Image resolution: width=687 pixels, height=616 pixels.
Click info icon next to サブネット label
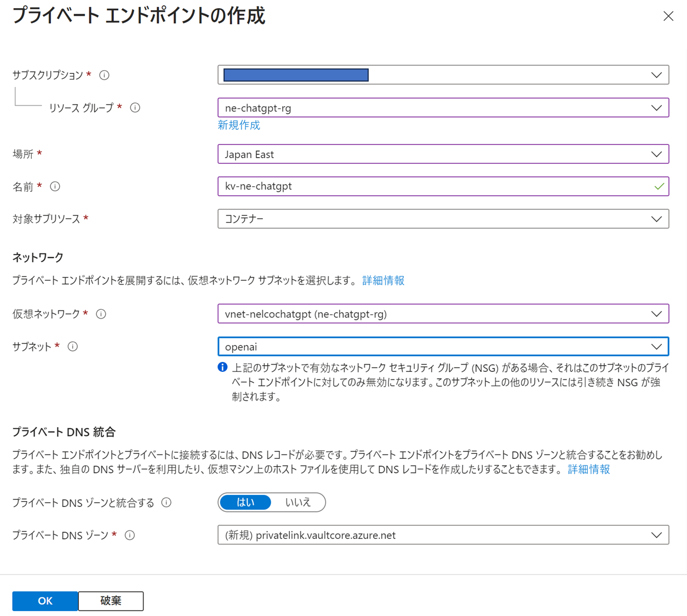(72, 347)
